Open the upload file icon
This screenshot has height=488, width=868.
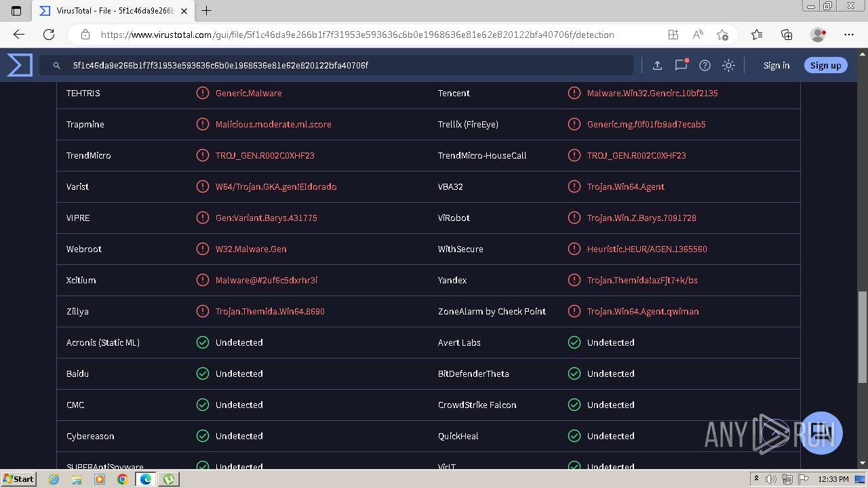[x=657, y=65]
